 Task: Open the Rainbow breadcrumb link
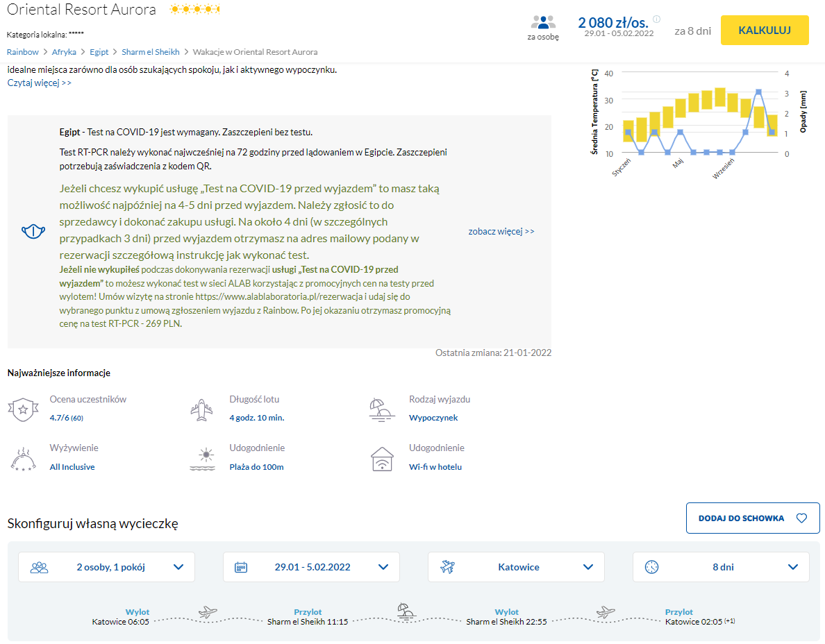(x=23, y=52)
